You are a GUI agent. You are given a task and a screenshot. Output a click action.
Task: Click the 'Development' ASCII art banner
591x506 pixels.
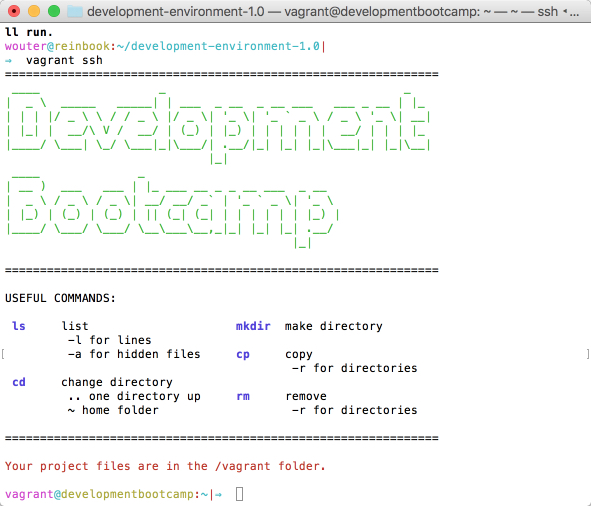[x=218, y=127]
